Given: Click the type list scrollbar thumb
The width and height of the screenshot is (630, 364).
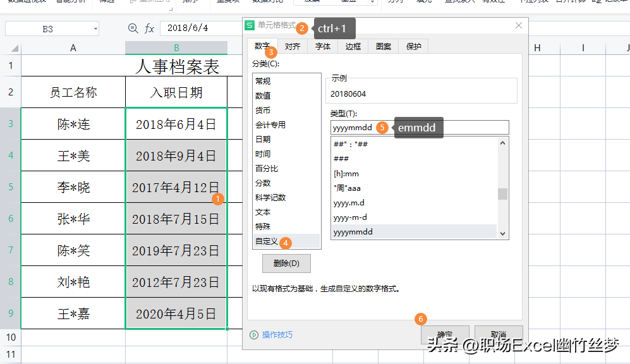Looking at the screenshot, I should pos(502,193).
